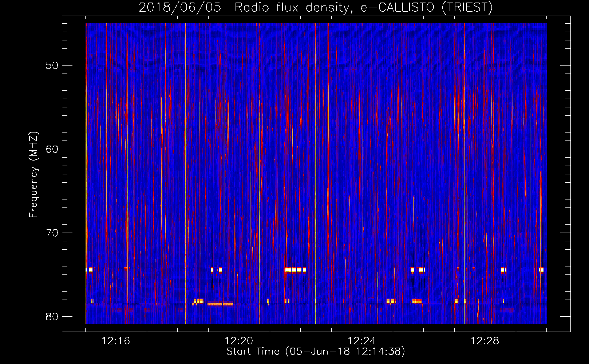Click the 80 frequency tick label
The image size is (589, 364).
pyautogui.click(x=52, y=317)
